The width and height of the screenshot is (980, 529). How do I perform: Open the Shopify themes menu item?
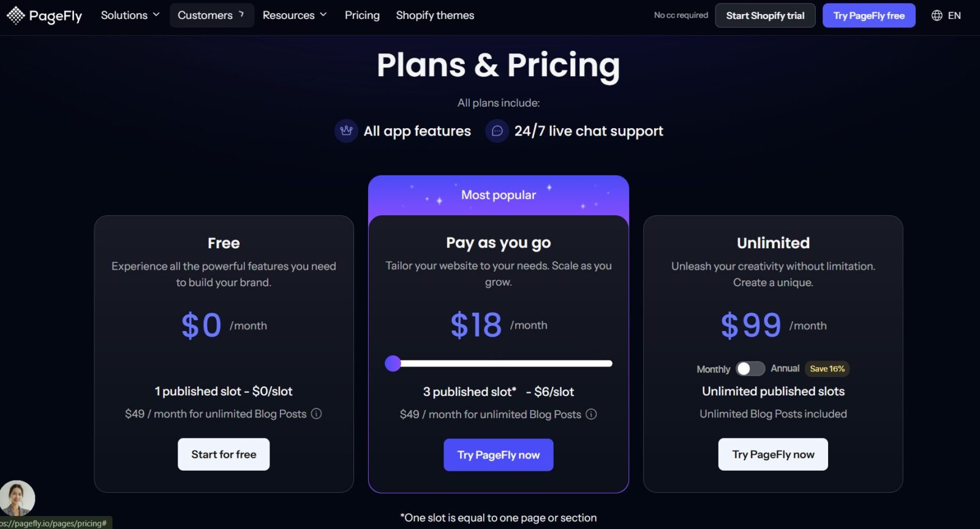pos(435,15)
